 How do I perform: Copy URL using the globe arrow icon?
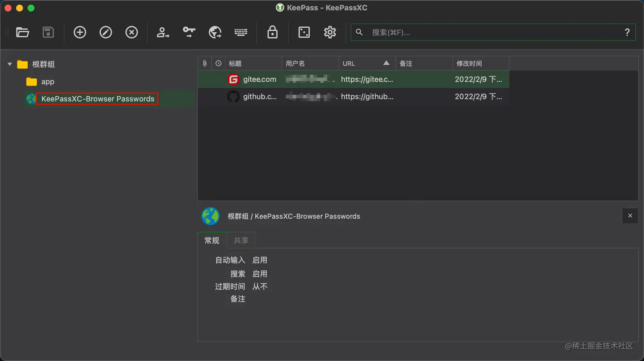(x=215, y=32)
